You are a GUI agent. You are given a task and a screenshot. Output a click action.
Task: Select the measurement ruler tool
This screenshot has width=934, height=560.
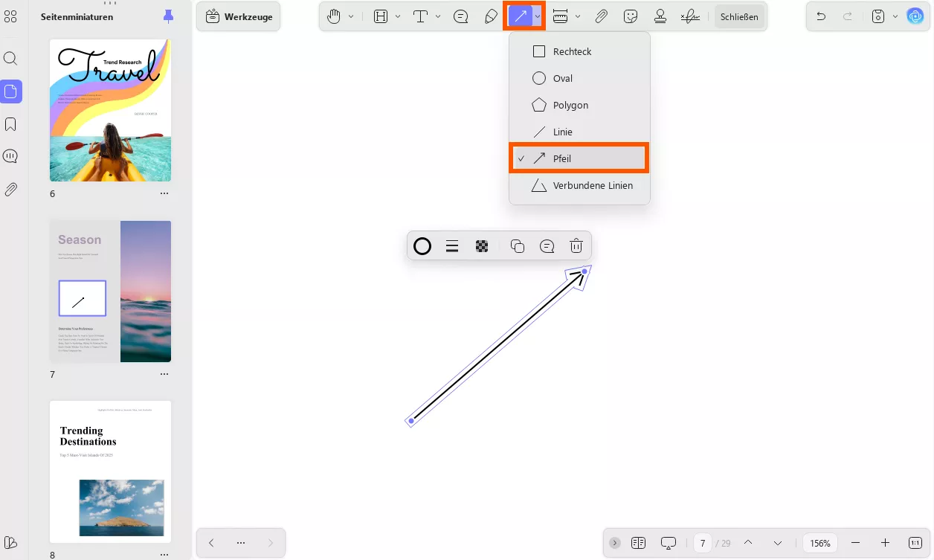tap(561, 16)
